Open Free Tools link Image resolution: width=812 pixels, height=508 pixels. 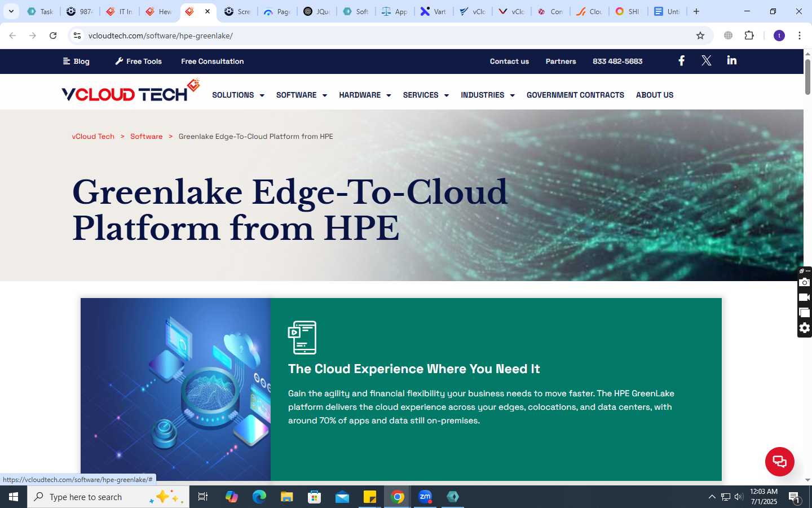coord(138,61)
